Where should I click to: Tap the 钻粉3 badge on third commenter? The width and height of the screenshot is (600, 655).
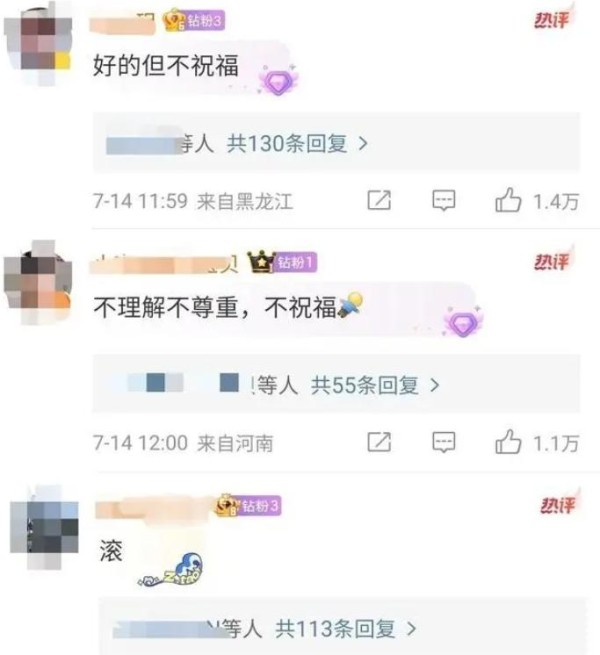click(x=248, y=506)
